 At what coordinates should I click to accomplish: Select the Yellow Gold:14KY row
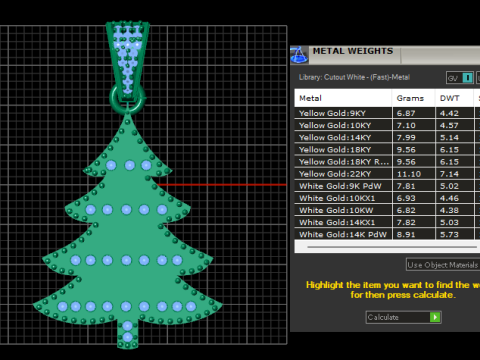tap(387, 137)
